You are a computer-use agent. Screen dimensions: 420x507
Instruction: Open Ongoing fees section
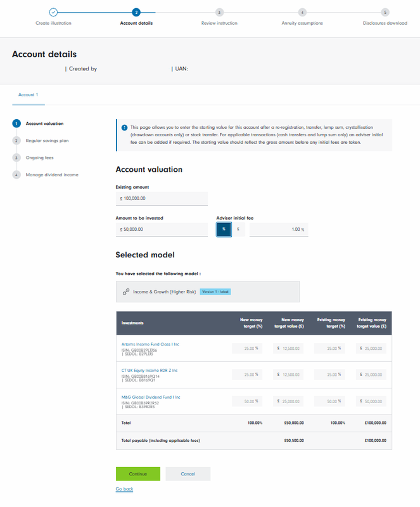pyautogui.click(x=39, y=157)
